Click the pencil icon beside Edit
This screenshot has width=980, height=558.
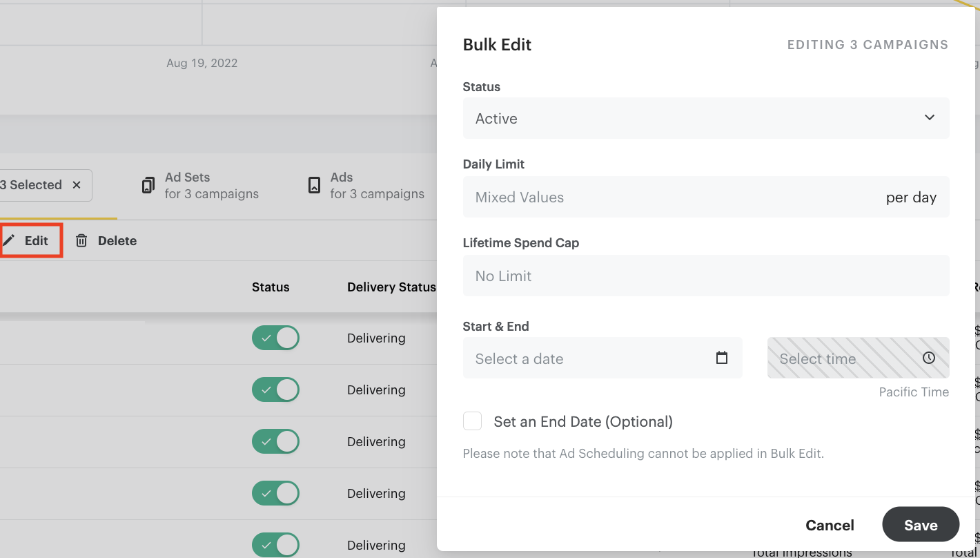[x=9, y=240]
